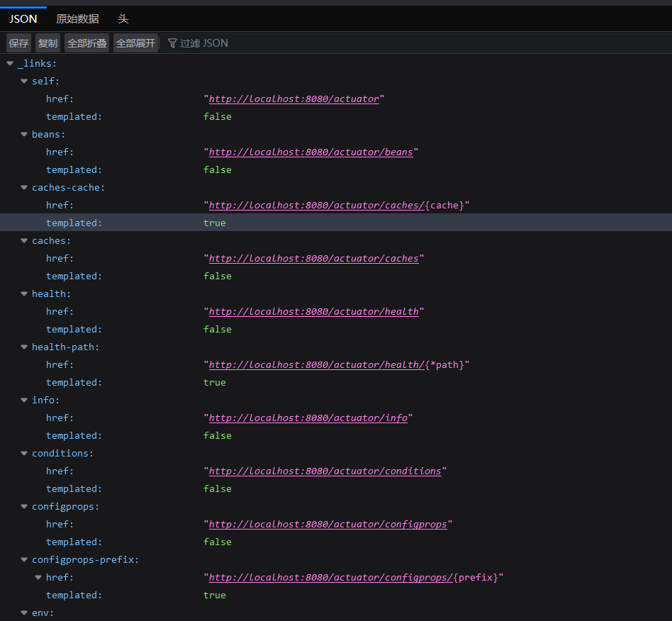Collapse the env node
672x621 pixels.
[x=24, y=612]
